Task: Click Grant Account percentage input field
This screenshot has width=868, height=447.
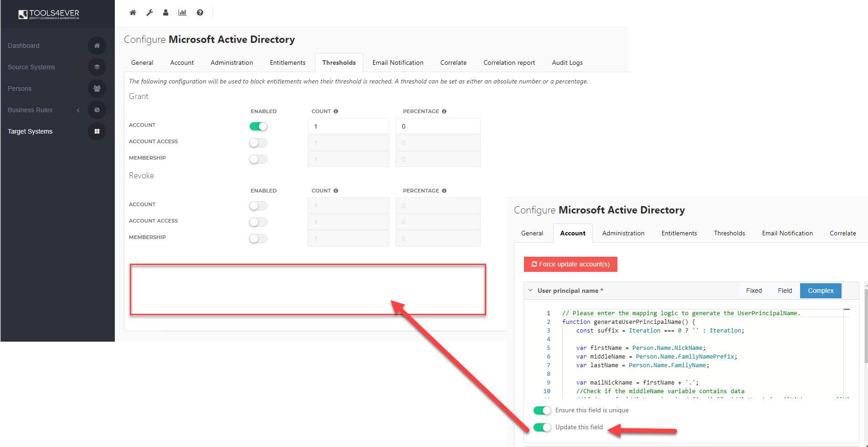Action: click(x=438, y=126)
